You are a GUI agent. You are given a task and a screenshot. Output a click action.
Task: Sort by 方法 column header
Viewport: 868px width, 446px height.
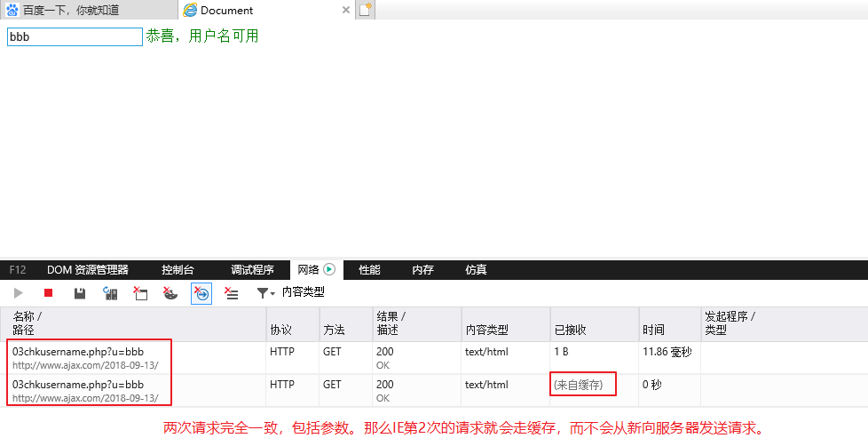point(346,323)
